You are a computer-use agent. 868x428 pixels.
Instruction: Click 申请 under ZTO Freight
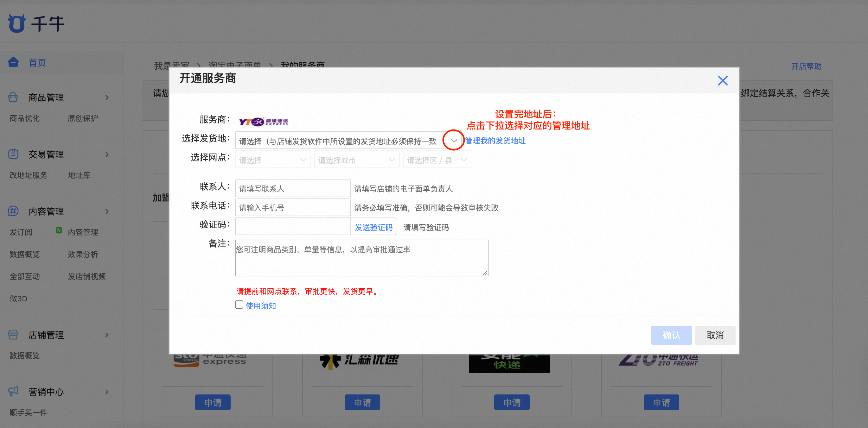(661, 402)
